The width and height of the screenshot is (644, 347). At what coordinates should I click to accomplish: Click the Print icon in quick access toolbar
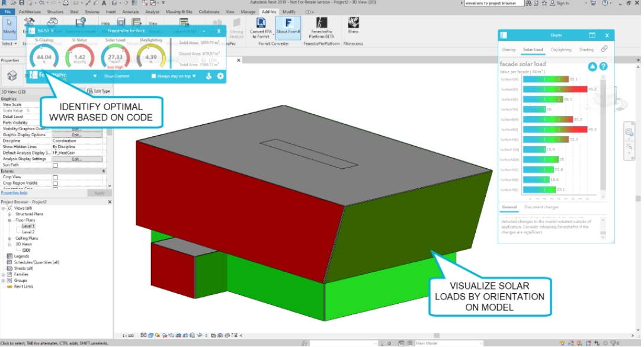pyautogui.click(x=65, y=3)
